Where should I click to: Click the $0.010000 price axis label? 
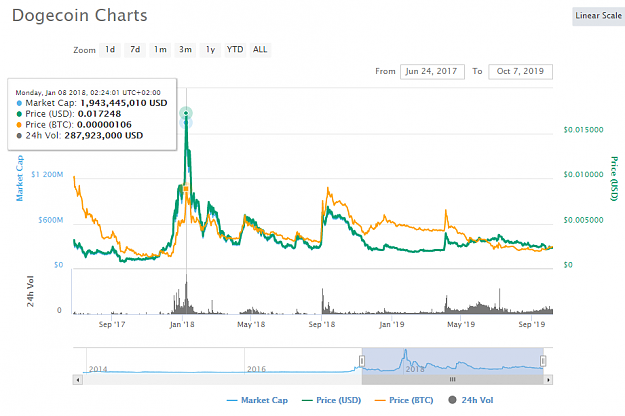583,175
